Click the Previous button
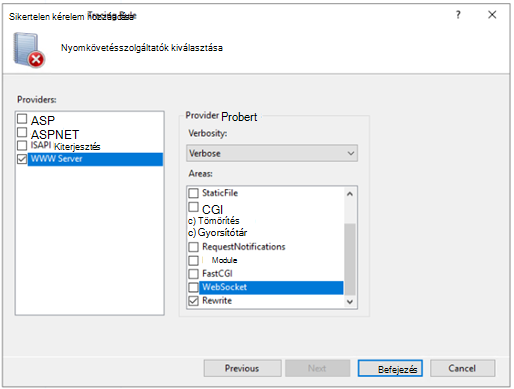Image resolution: width=514 pixels, height=389 pixels. click(242, 368)
